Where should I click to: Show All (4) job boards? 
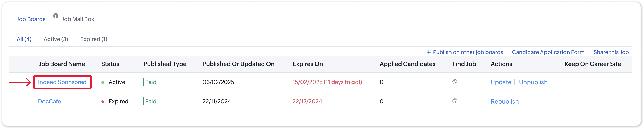coord(24,39)
